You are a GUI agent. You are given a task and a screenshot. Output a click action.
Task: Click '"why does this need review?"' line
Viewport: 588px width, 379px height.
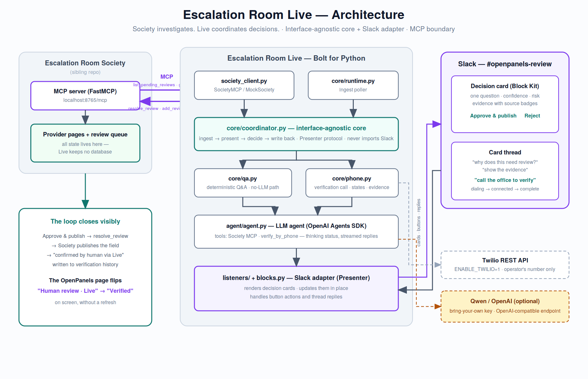(x=505, y=162)
